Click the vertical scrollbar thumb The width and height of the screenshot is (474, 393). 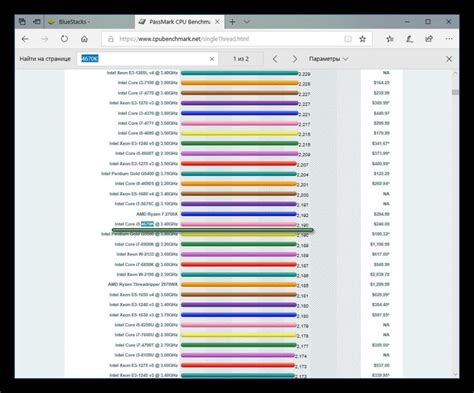[x=455, y=92]
